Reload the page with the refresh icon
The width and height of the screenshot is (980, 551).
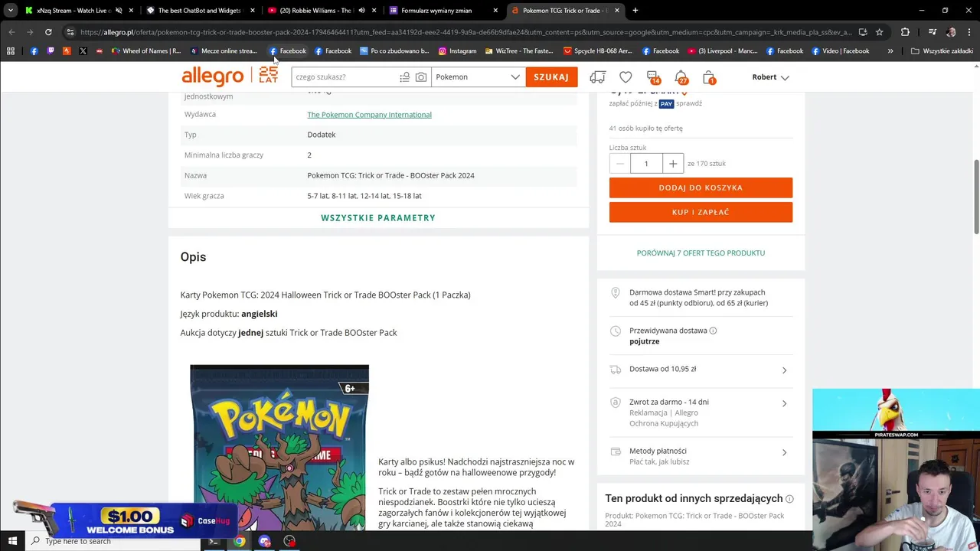[x=48, y=32]
